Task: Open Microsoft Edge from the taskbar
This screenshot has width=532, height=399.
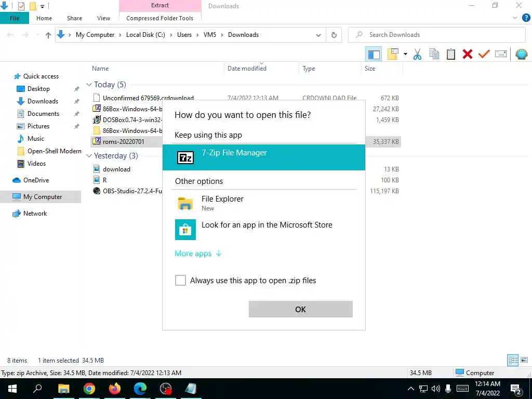Action: tap(140, 389)
